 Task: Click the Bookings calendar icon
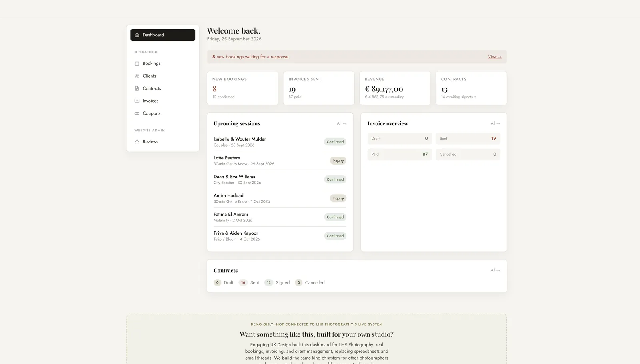137,63
